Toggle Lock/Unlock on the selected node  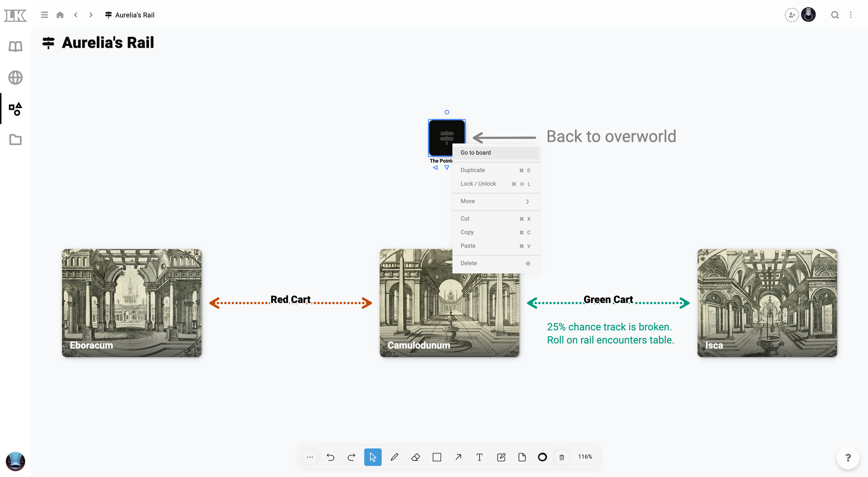coord(478,183)
